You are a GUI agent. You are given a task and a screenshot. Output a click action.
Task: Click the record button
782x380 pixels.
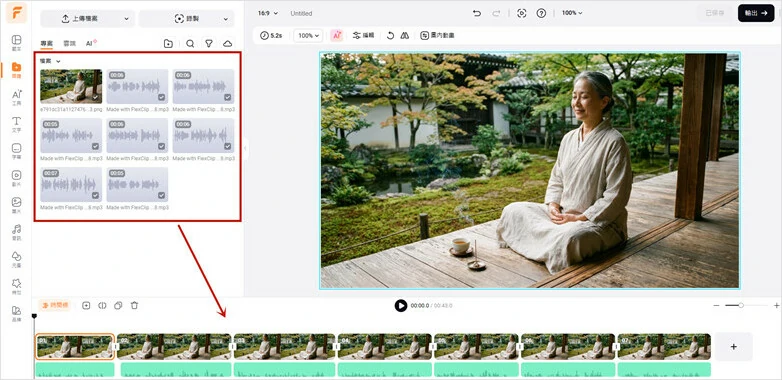point(187,19)
